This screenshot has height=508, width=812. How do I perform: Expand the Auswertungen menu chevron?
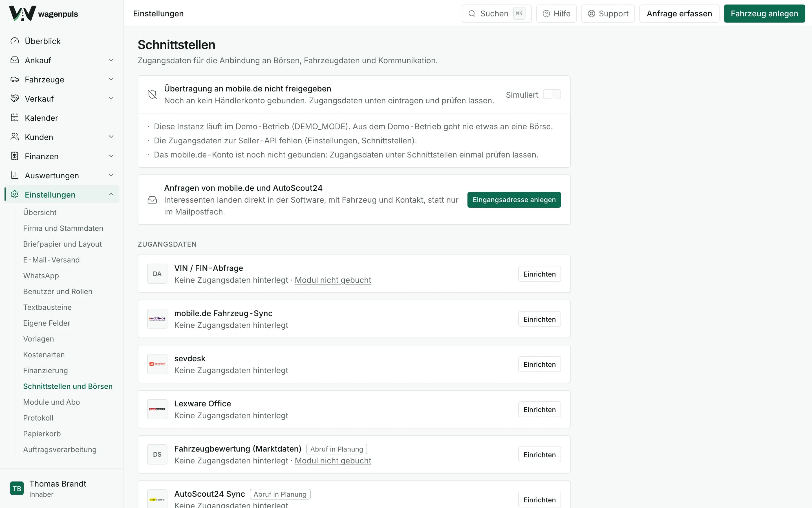(111, 175)
